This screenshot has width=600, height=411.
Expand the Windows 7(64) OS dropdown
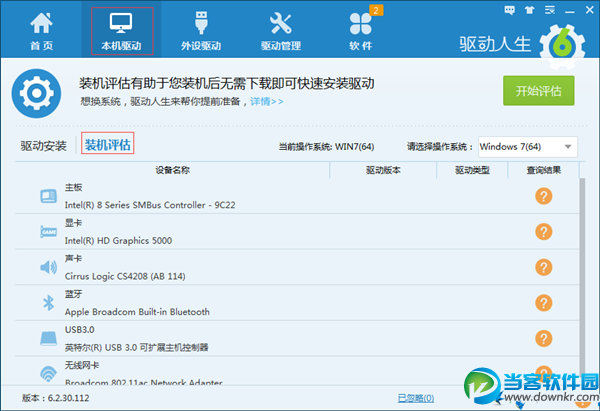pos(528,147)
